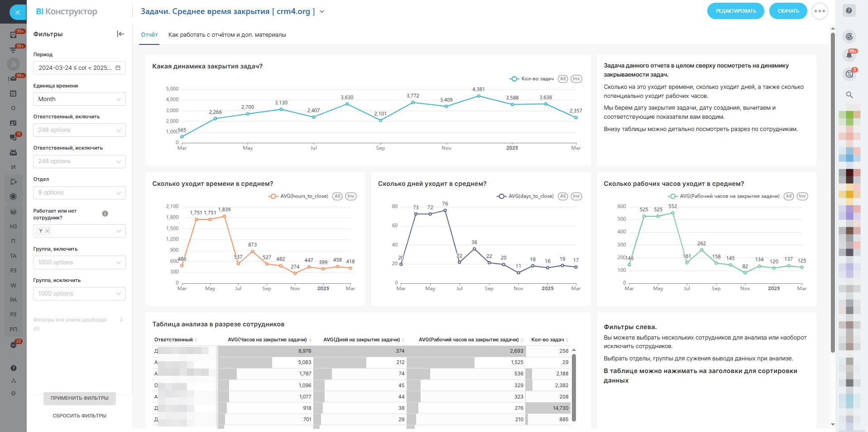Viewport: 868px width, 432px height.
Task: Toggle AVG(days_to_close) series in legend
Action: click(x=525, y=196)
